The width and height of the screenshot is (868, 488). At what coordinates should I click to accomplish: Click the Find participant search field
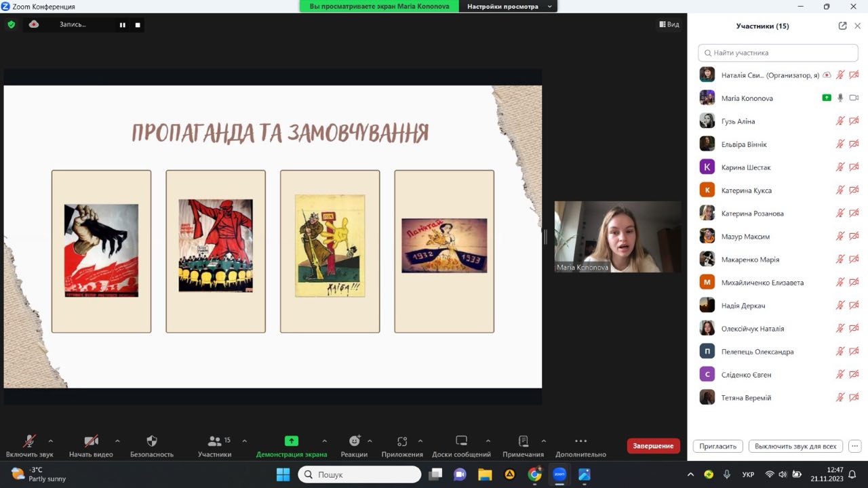tap(778, 52)
